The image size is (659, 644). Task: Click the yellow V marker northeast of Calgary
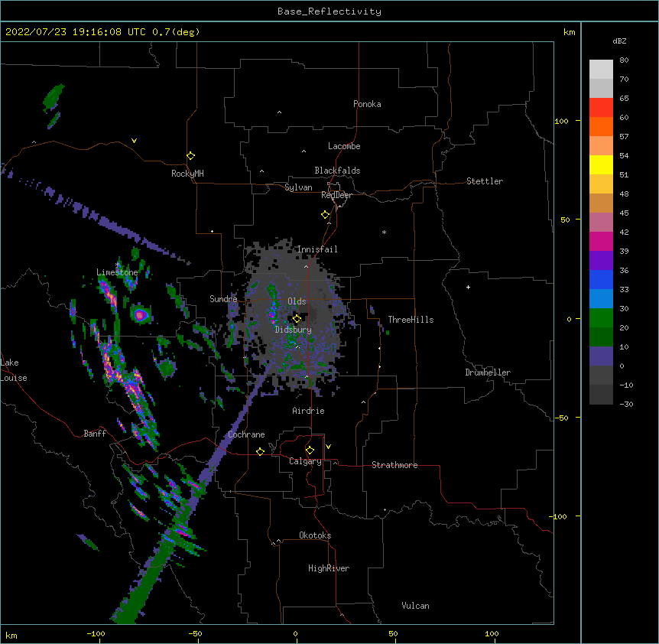(x=328, y=447)
